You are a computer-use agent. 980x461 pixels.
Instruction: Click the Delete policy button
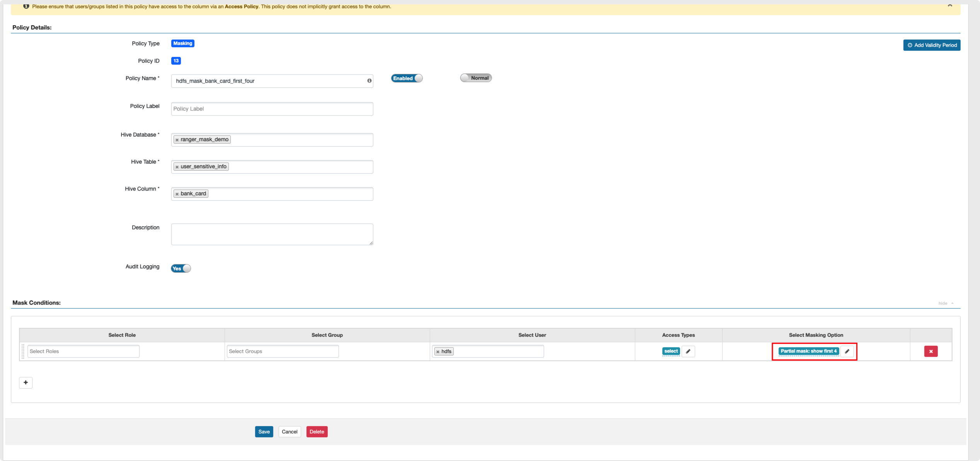(x=316, y=432)
